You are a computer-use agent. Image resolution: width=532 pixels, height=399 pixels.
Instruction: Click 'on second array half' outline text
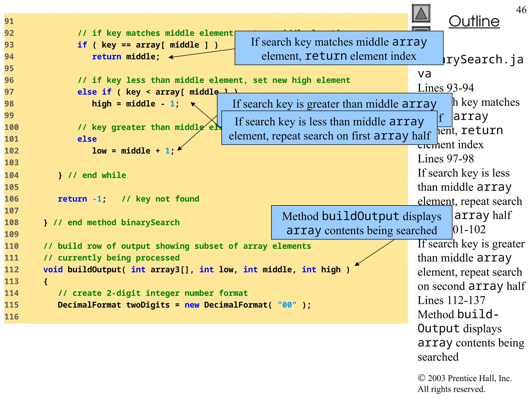[x=471, y=286]
